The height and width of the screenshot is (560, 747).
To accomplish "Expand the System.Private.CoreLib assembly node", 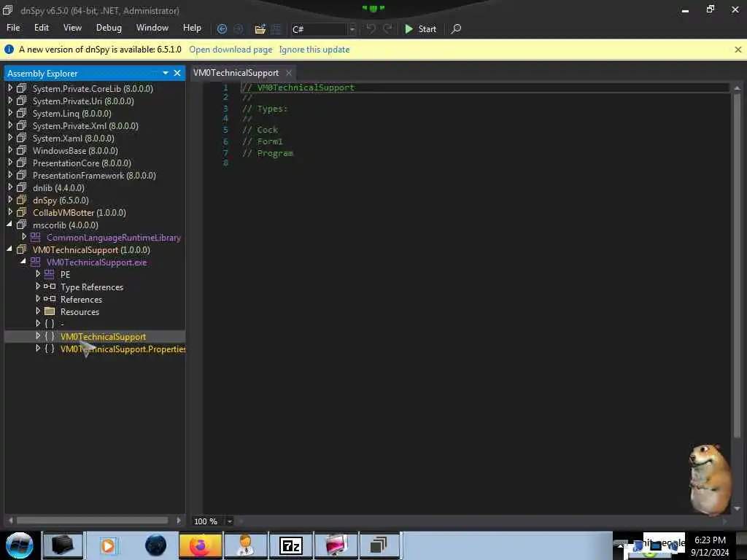I will [10, 88].
